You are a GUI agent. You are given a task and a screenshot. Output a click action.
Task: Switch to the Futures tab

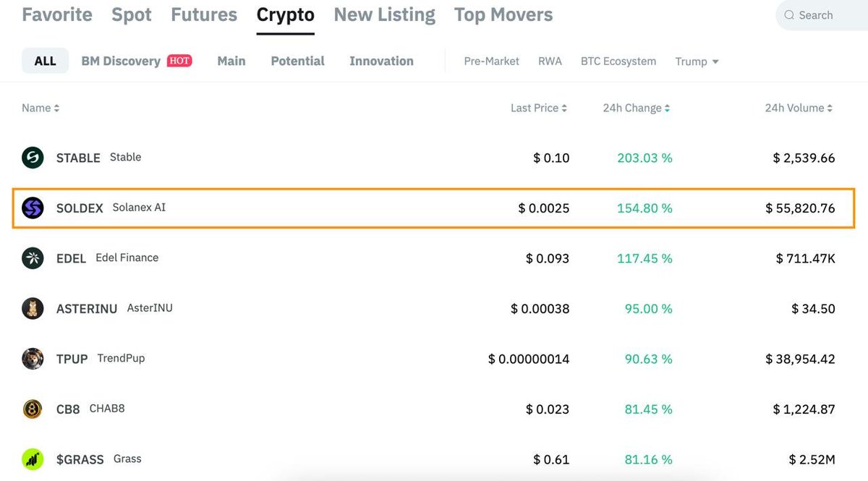[x=203, y=14]
